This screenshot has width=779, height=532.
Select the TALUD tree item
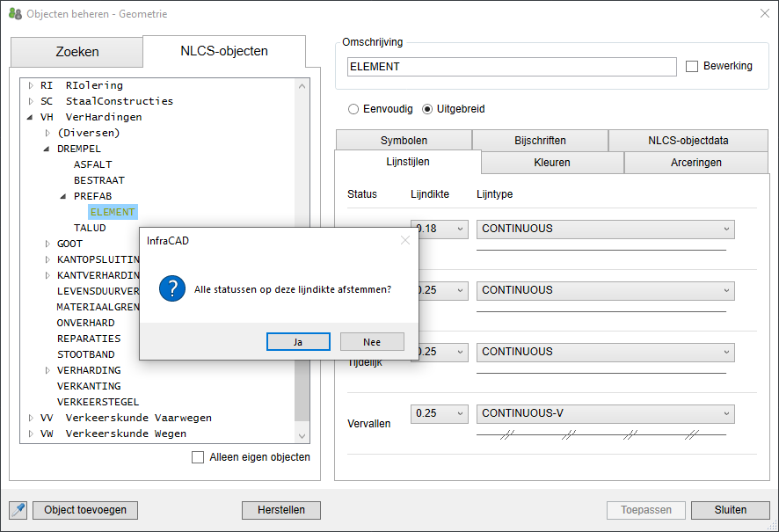point(90,228)
